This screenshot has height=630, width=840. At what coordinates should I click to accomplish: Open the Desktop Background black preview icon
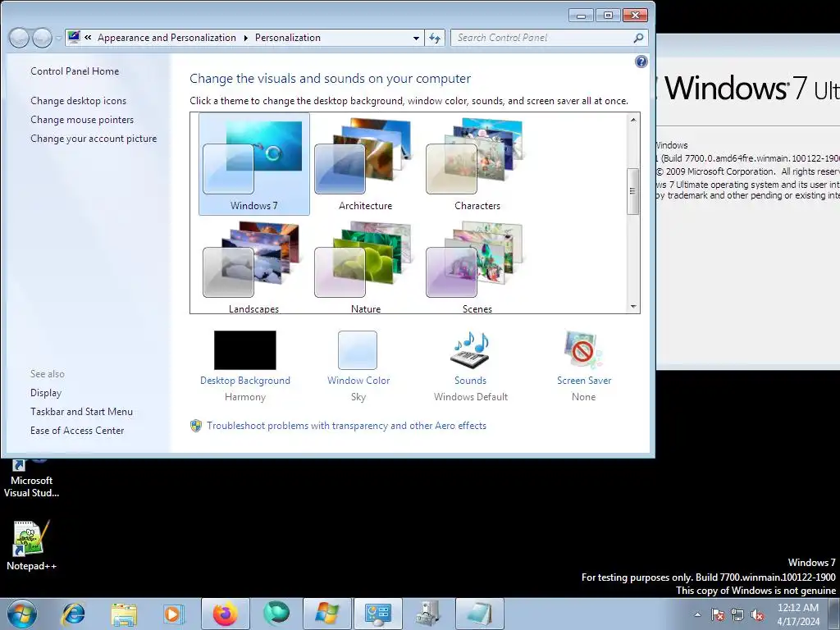pos(244,349)
